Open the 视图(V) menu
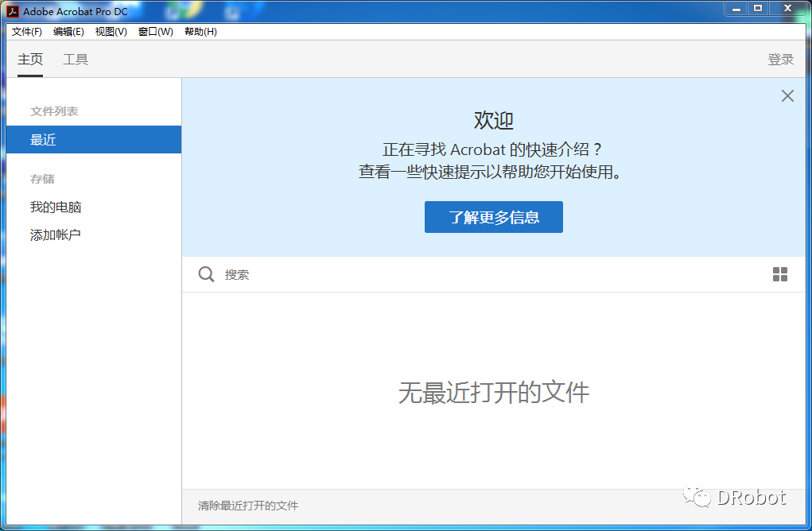812x531 pixels. point(111,32)
